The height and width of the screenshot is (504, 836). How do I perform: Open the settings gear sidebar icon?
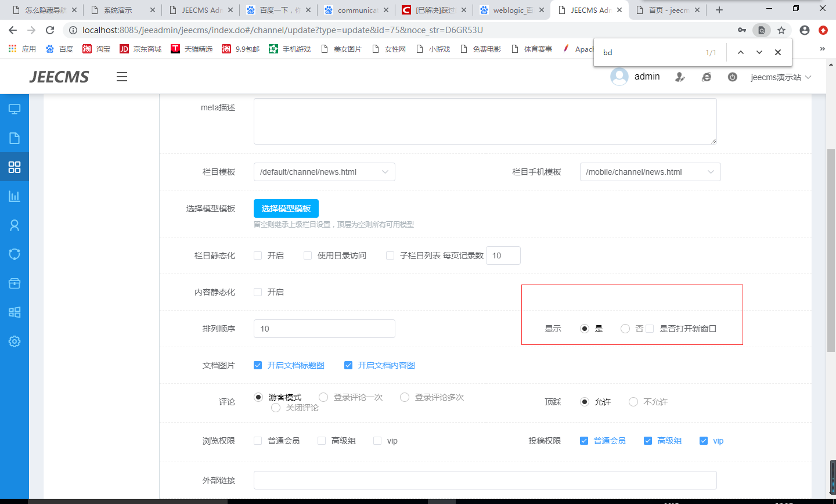click(x=15, y=341)
